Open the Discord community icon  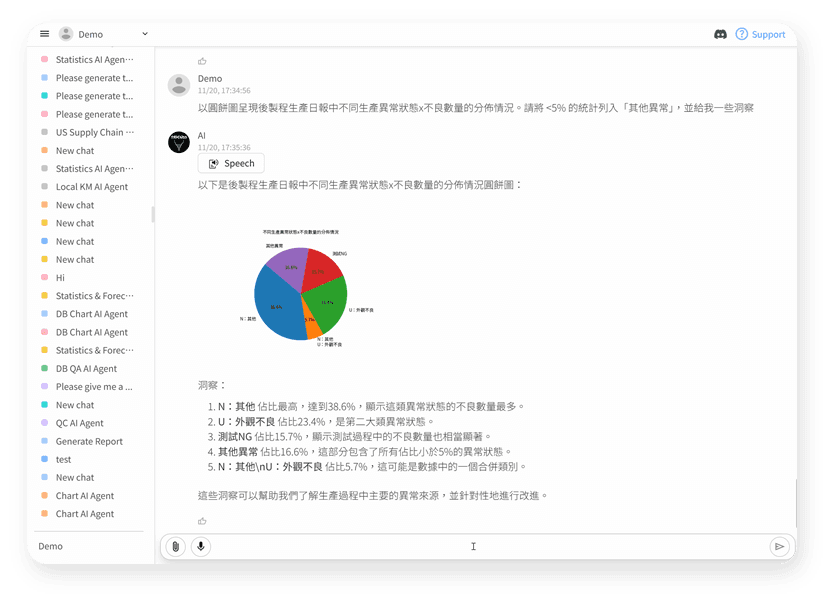click(721, 34)
